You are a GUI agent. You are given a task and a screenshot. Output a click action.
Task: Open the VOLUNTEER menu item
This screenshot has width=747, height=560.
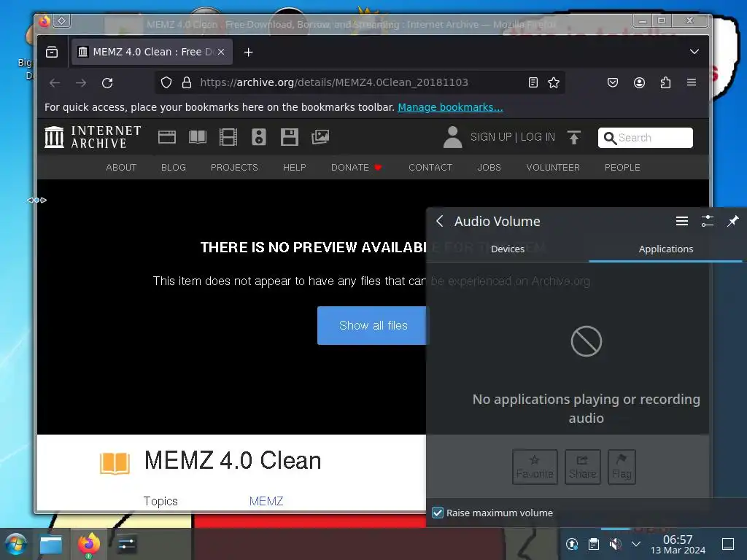tap(553, 168)
